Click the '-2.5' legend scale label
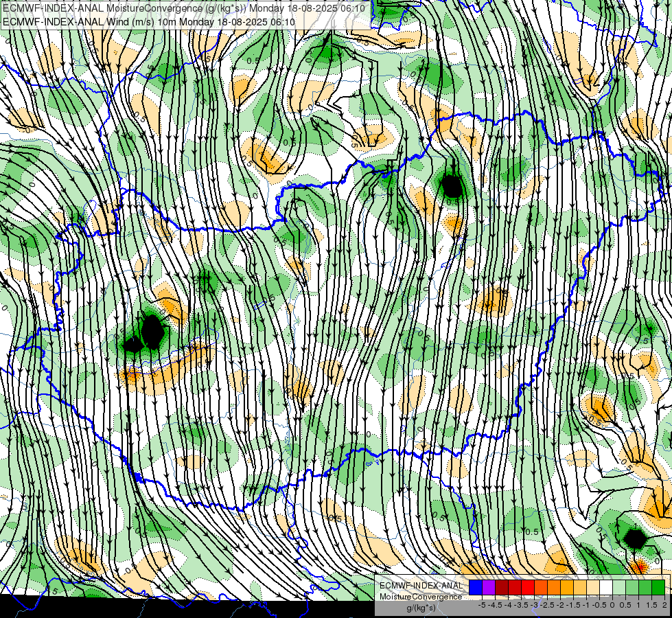 pyautogui.click(x=547, y=605)
